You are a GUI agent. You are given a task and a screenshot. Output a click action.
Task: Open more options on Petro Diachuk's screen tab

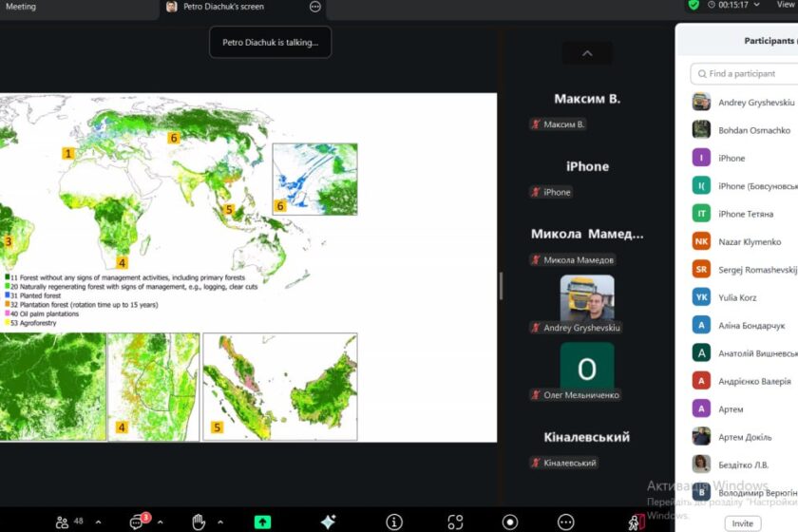pyautogui.click(x=315, y=7)
